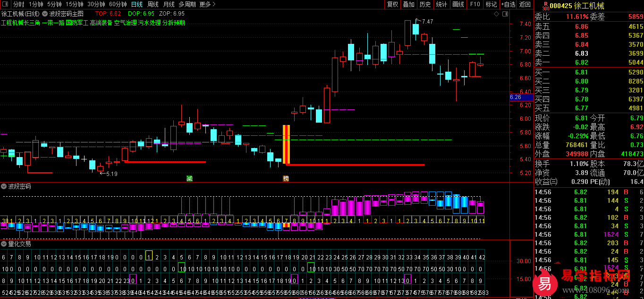Open the 高端装备 concept link

pyautogui.click(x=101, y=23)
